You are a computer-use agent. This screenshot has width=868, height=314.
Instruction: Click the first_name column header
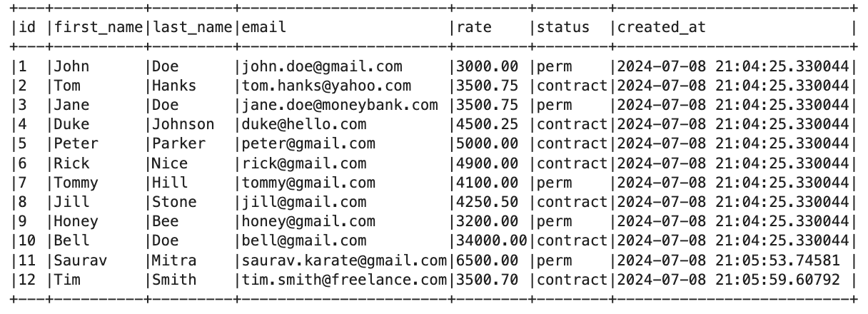click(99, 28)
